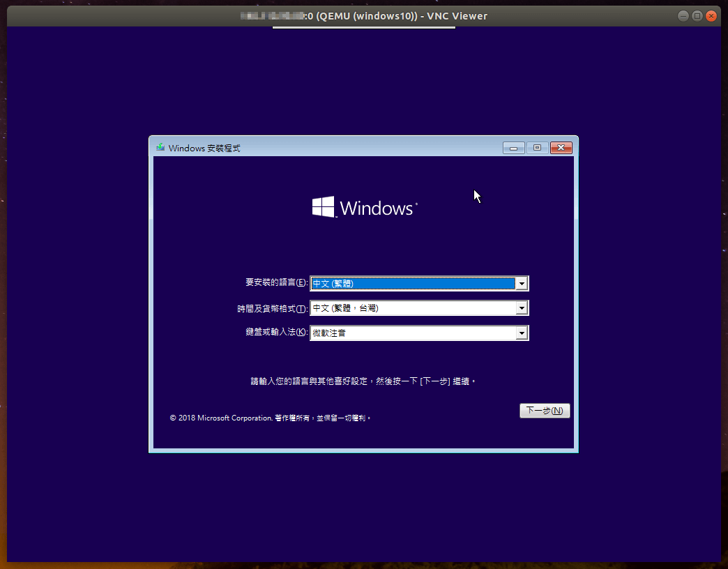Minimize the VNC Viewer window
Image resolution: width=728 pixels, height=569 pixels.
683,15
